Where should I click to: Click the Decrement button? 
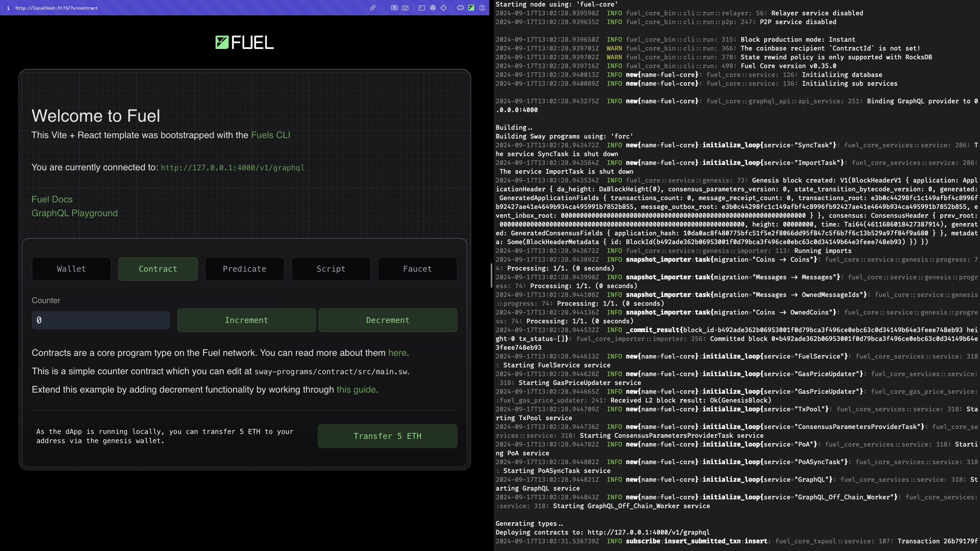point(388,320)
